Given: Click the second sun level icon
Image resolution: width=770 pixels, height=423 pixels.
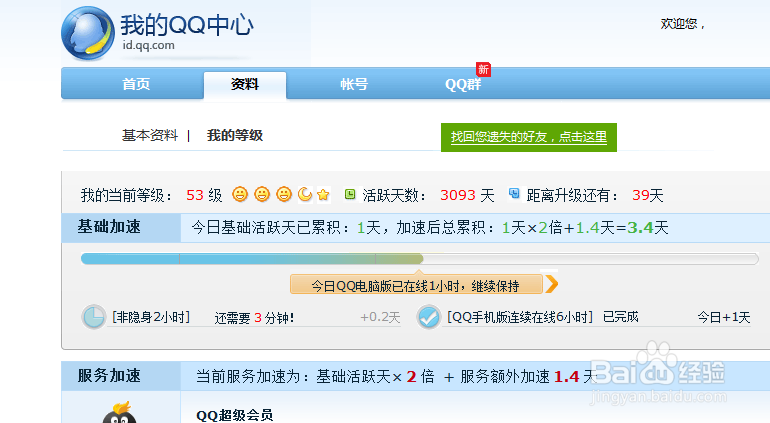Looking at the screenshot, I should point(262,195).
